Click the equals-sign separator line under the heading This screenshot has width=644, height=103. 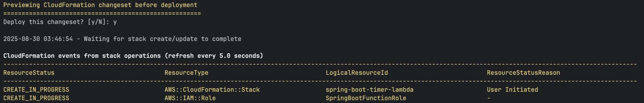(x=102, y=13)
